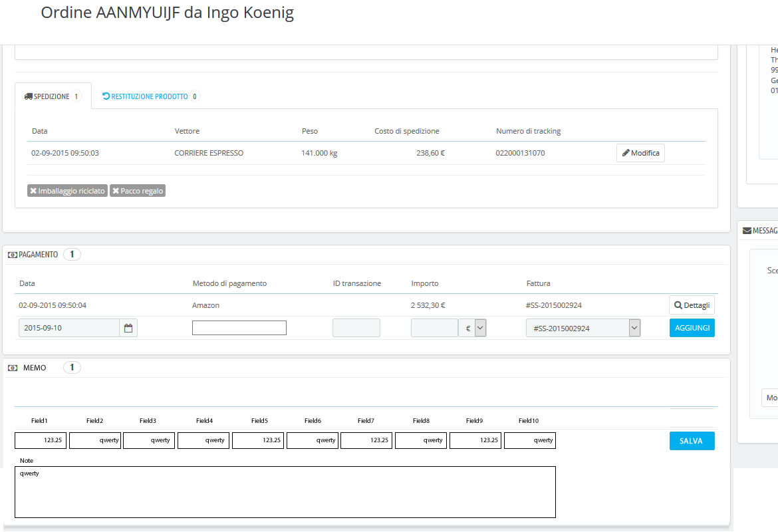Image resolution: width=778 pixels, height=532 pixels.
Task: Click the Field9 input box
Action: (475, 440)
